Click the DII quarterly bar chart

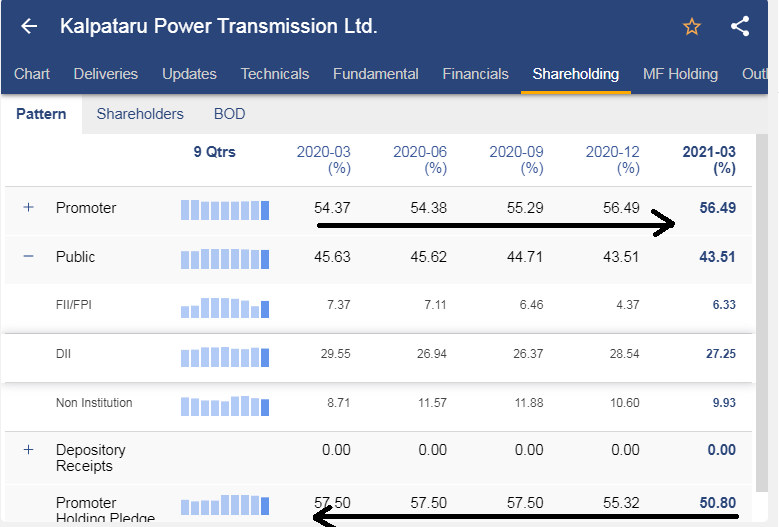pyautogui.click(x=225, y=357)
